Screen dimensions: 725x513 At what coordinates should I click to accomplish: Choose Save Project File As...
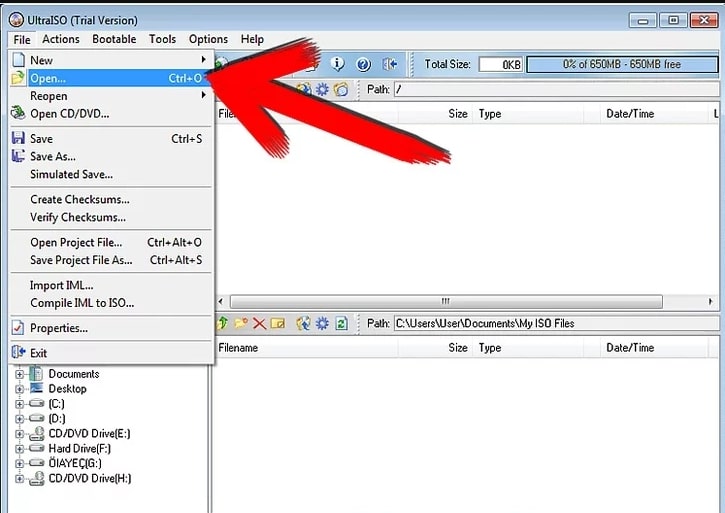[x=111, y=260]
